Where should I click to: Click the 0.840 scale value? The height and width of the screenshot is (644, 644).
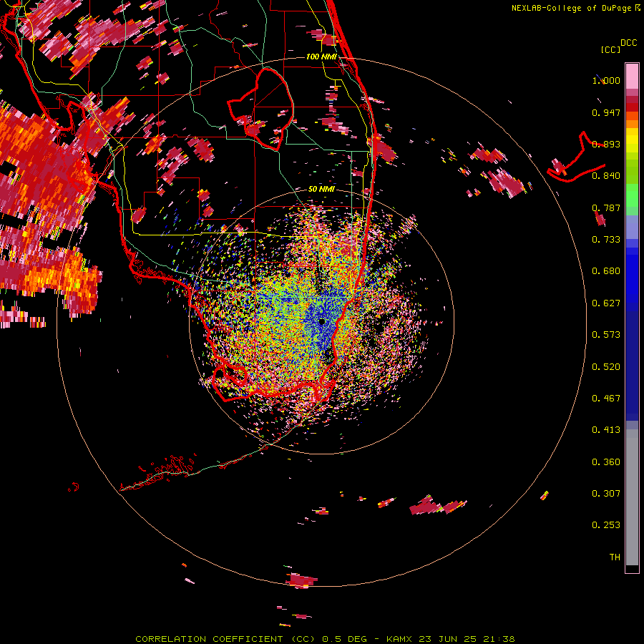click(606, 176)
